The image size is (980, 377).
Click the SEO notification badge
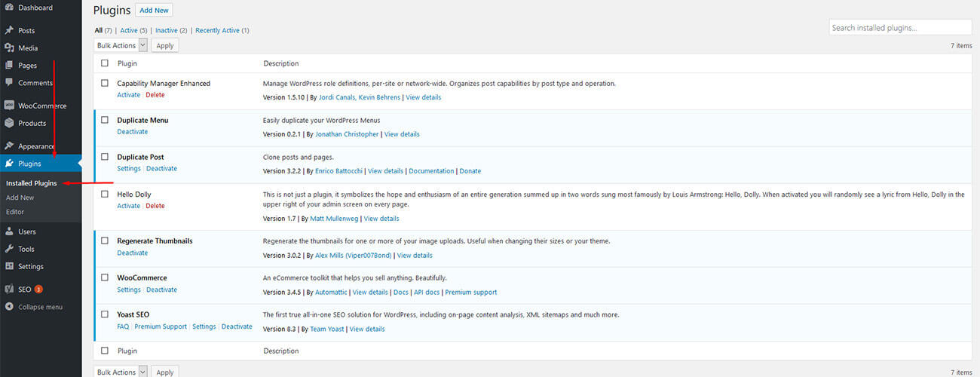tap(38, 290)
